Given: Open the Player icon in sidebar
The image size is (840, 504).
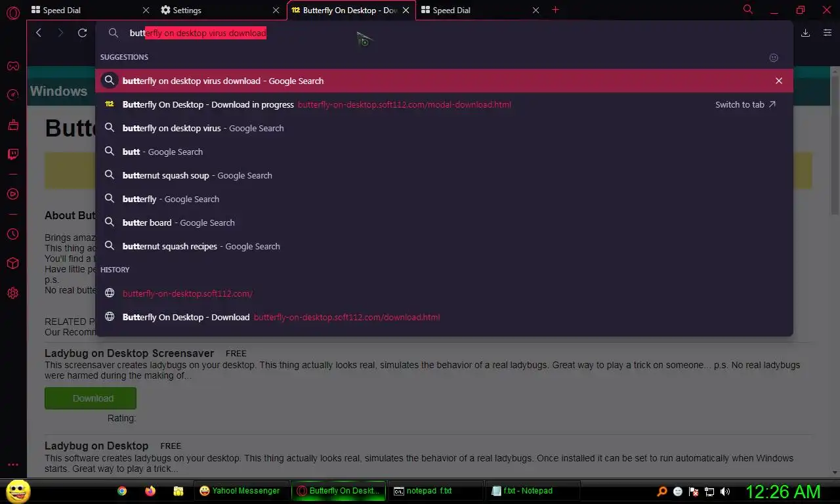Looking at the screenshot, I should pos(12,194).
